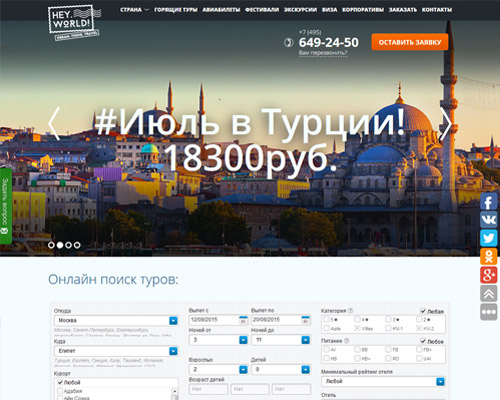Open calendar icon for 'Вылет по' date
This screenshot has width=500, height=400.
pyautogui.click(x=305, y=320)
